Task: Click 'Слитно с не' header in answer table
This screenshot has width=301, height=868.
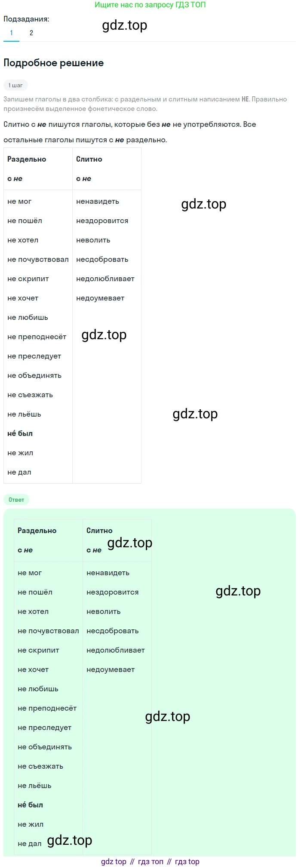Action: pos(99,540)
